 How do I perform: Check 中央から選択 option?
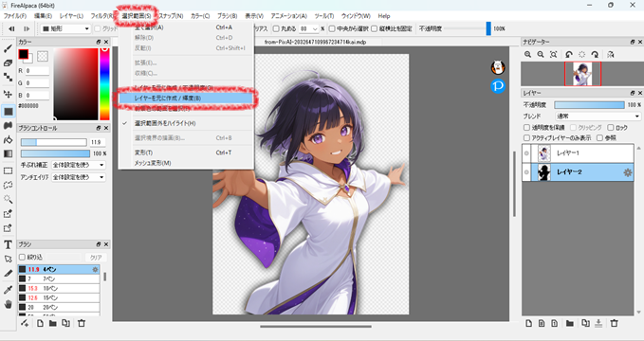332,28
